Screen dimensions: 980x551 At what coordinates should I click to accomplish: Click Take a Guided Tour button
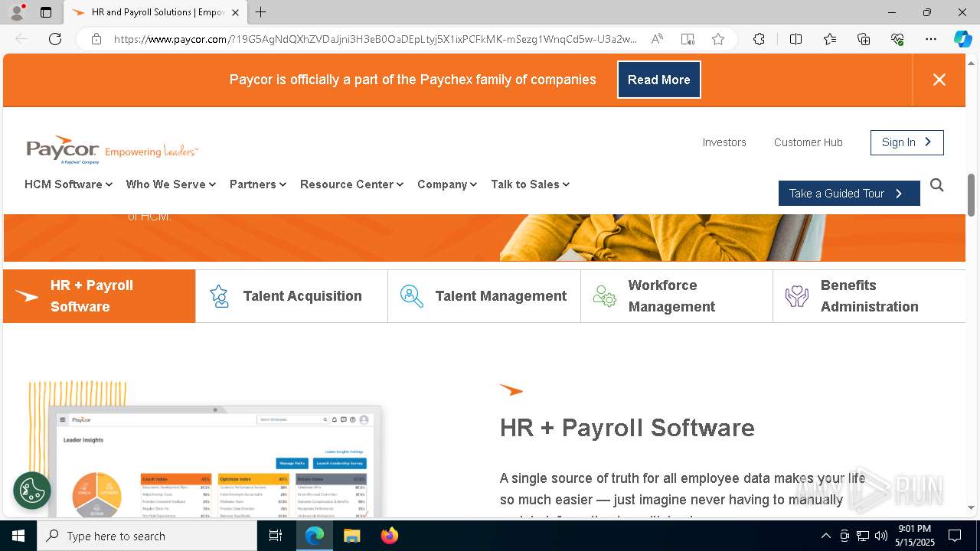pos(849,194)
